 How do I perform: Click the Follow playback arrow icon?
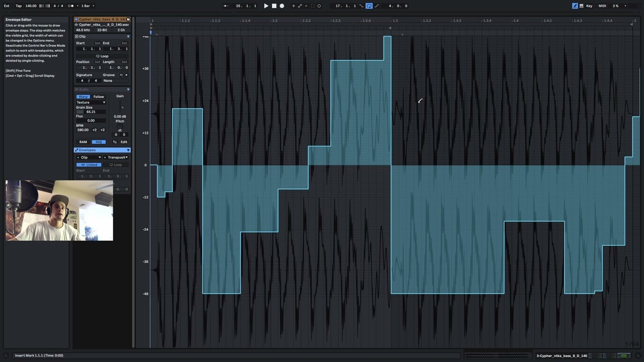point(226,6)
